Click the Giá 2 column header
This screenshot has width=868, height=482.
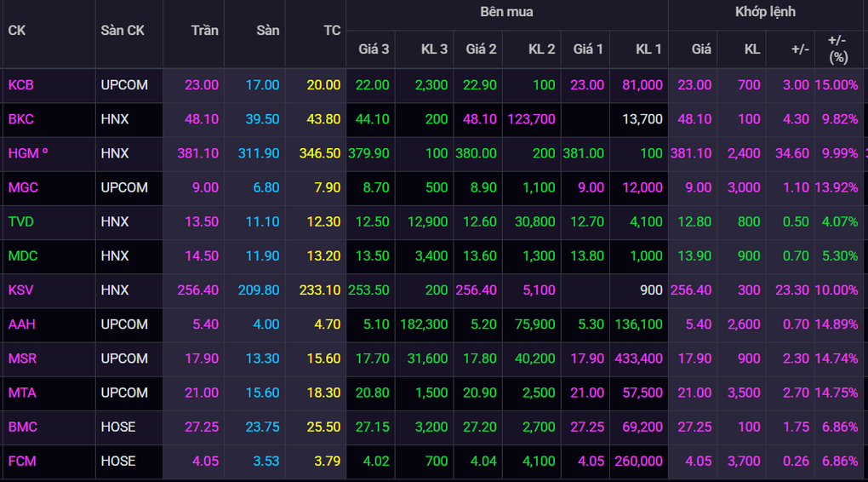481,49
